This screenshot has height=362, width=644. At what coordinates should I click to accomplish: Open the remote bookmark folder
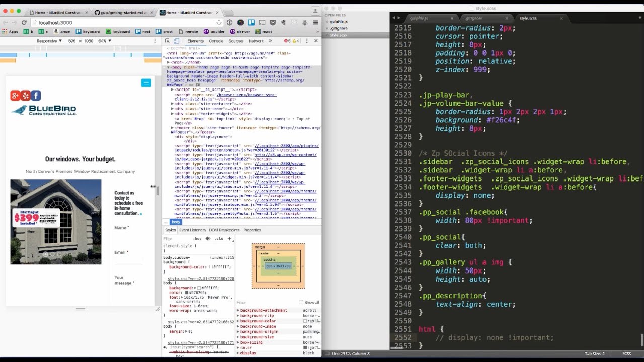(187, 32)
